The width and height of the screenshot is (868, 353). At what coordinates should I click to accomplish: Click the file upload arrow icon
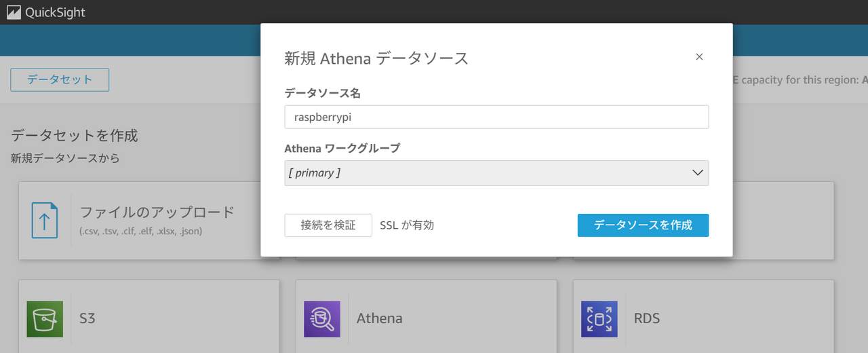tap(45, 221)
